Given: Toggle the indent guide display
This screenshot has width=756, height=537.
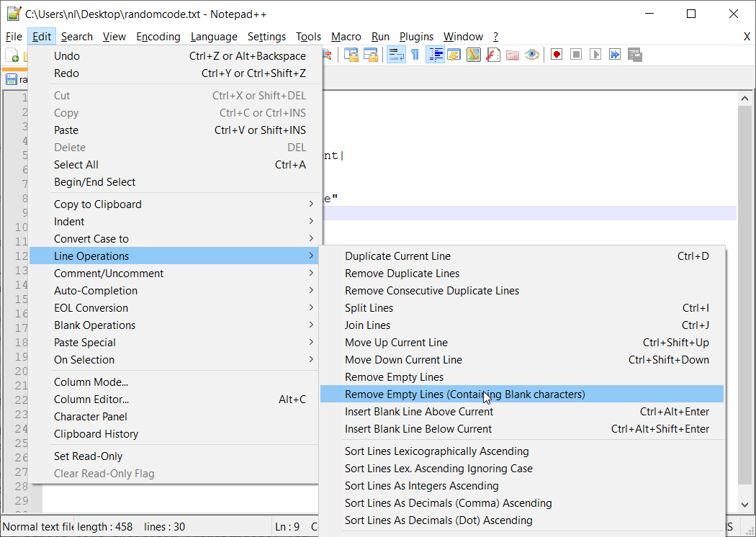Looking at the screenshot, I should click(x=435, y=54).
